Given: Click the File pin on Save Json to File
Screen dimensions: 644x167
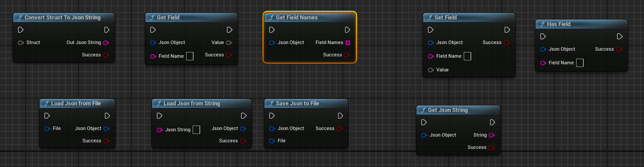Looking at the screenshot, I should click(272, 141).
